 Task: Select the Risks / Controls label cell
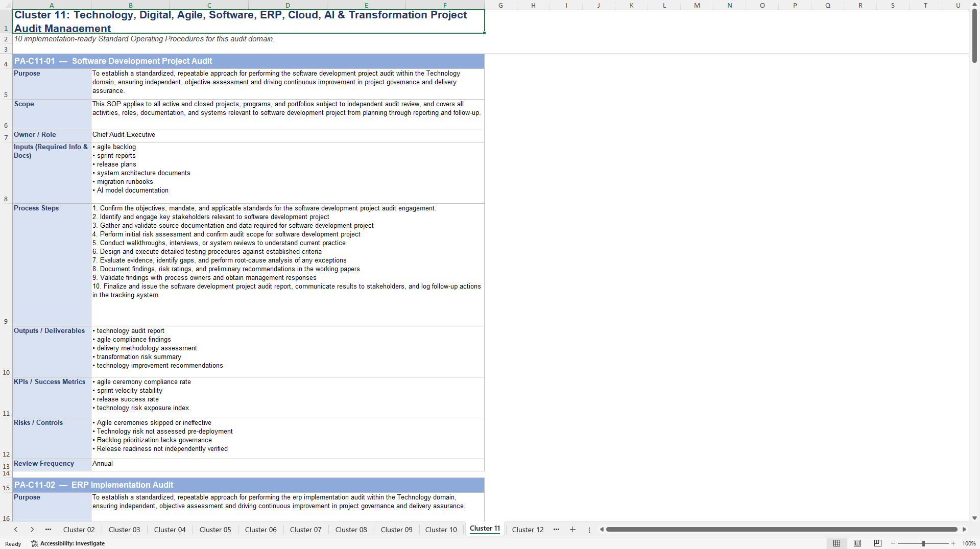click(x=52, y=438)
